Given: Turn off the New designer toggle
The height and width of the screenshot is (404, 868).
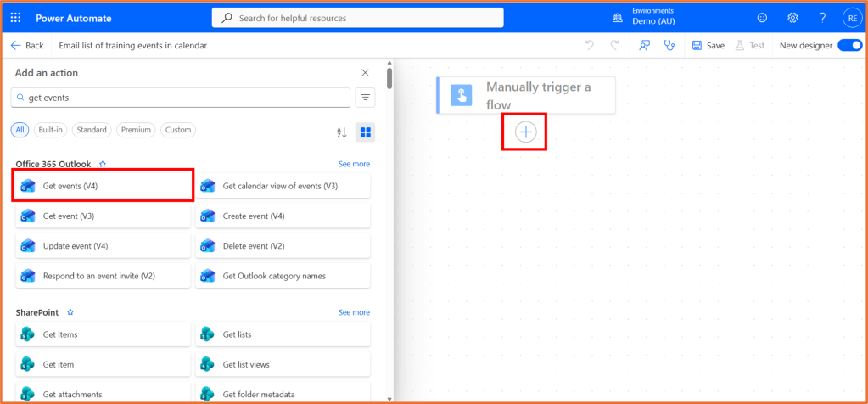Looking at the screenshot, I should click(x=849, y=46).
